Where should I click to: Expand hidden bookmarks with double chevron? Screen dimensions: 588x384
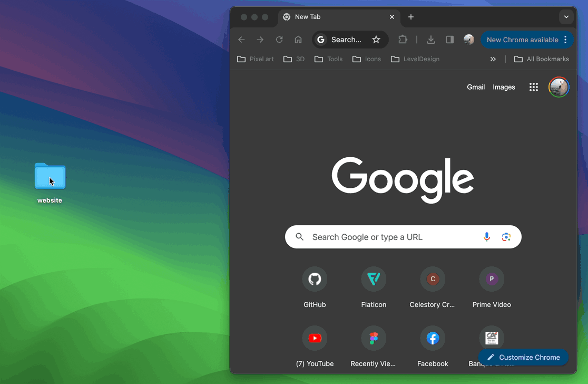coord(493,59)
